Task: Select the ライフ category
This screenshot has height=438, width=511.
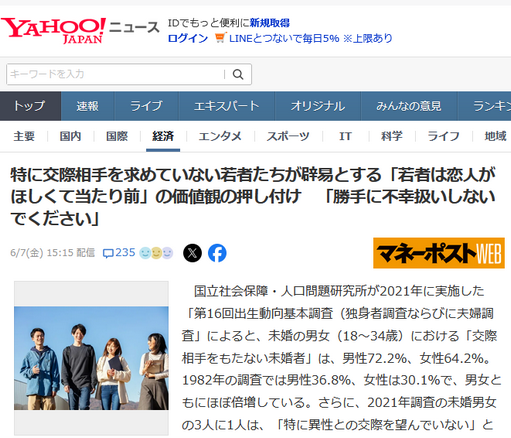Action: (x=444, y=136)
